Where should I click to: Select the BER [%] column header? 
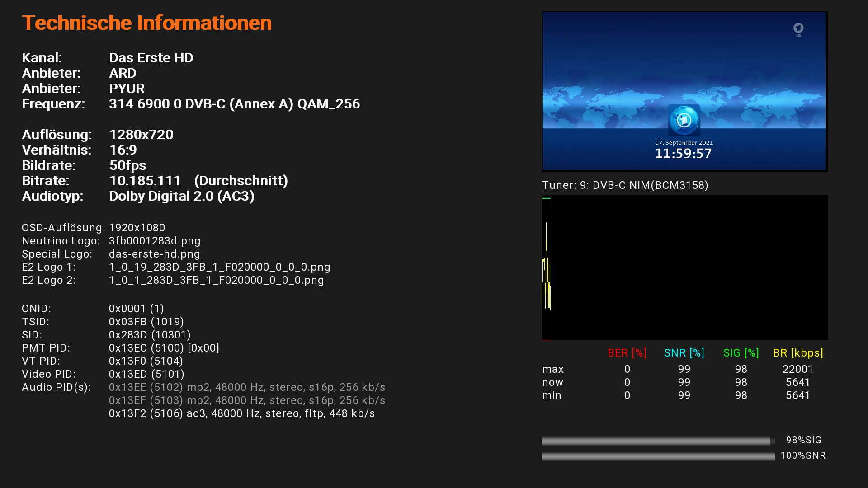(627, 353)
